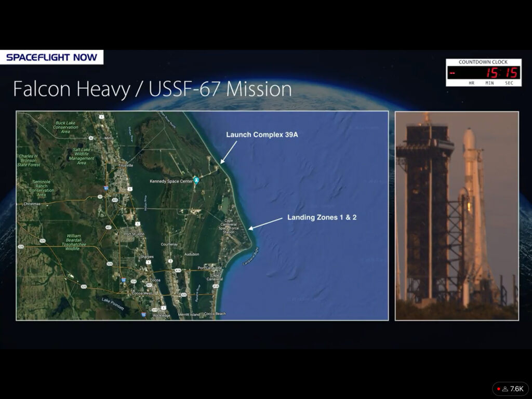The width and height of the screenshot is (532, 399).
Task: Click the Cocoa Beach label on the map
Action: (215, 314)
